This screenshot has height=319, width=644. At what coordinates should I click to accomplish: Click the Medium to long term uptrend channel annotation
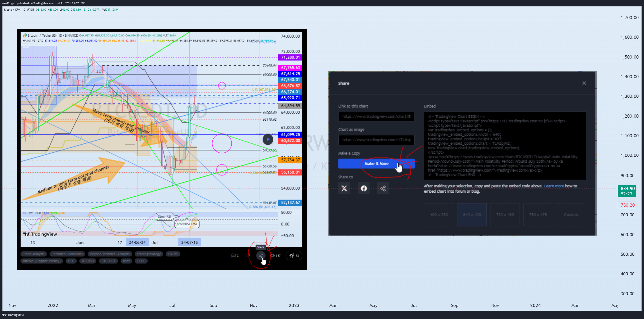(x=74, y=180)
